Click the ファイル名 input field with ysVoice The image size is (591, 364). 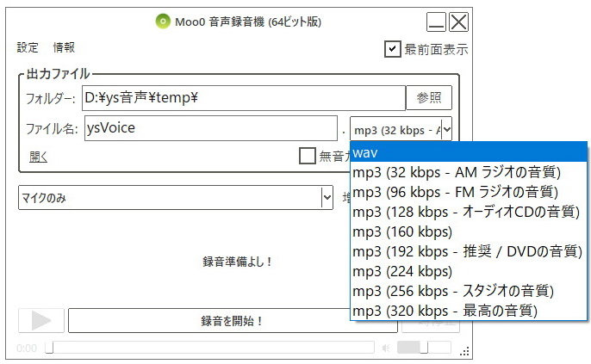click(211, 128)
